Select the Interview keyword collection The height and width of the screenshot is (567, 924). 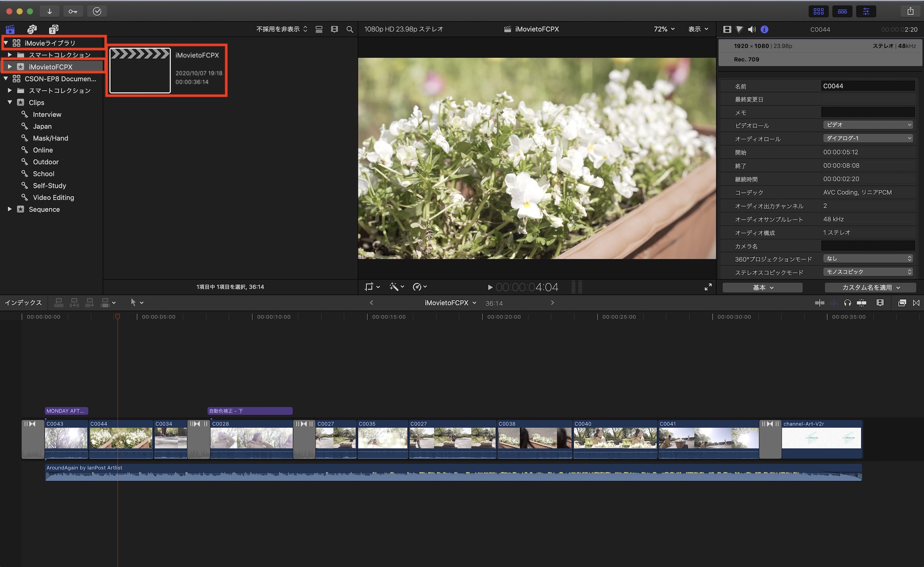47,115
